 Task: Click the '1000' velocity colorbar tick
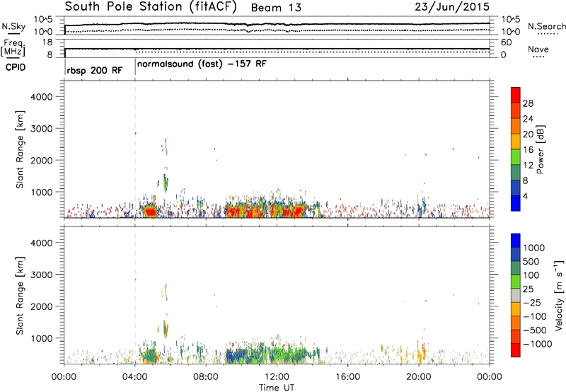click(534, 248)
